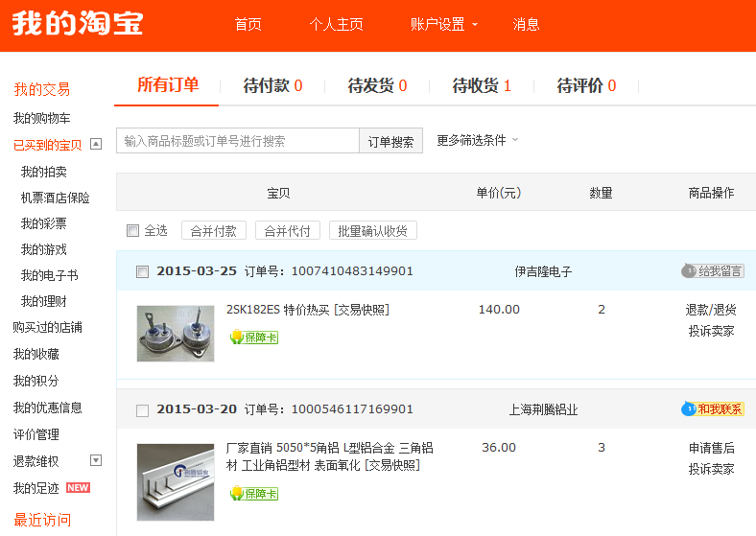The image size is (756, 536).
Task: Click the order date 2015-03-25
Action: 197,271
